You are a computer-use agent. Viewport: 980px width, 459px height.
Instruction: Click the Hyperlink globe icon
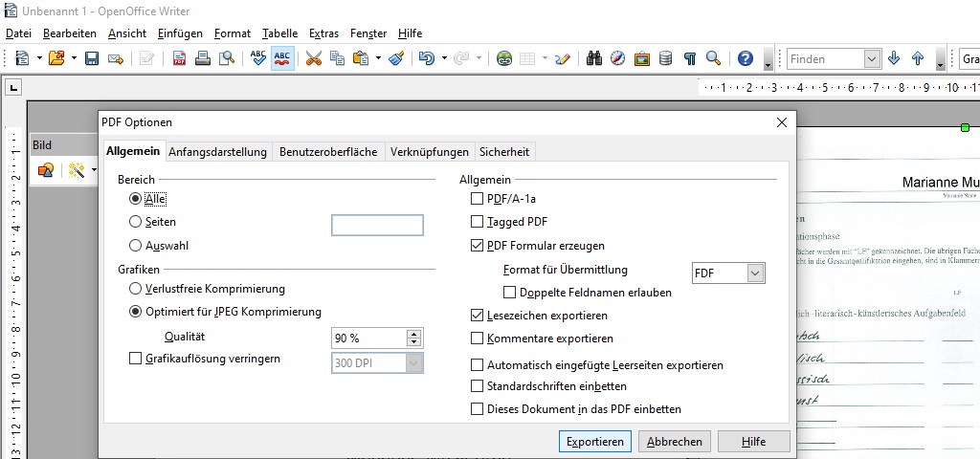coord(504,58)
